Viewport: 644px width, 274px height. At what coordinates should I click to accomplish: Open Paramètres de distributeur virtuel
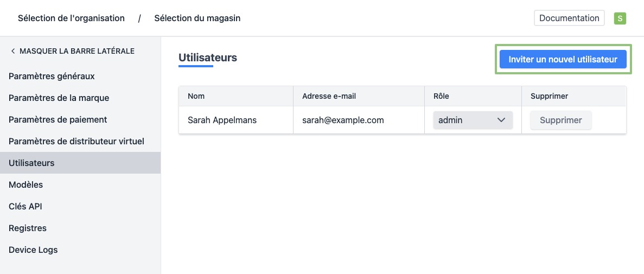[x=76, y=141]
